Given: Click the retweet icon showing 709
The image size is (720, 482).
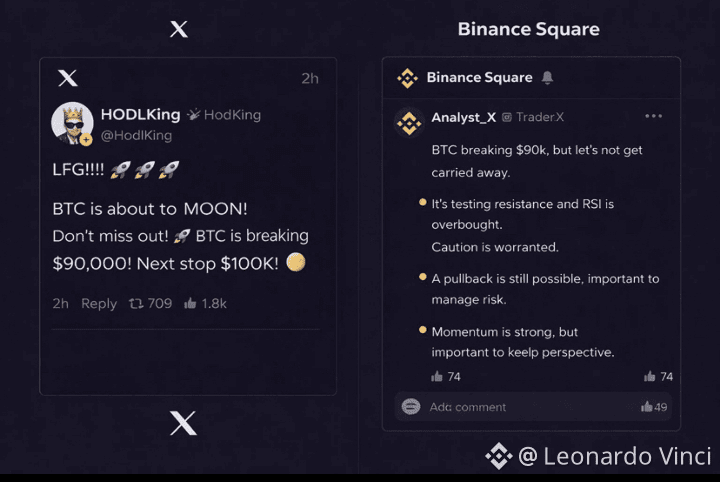Looking at the screenshot, I should (137, 303).
